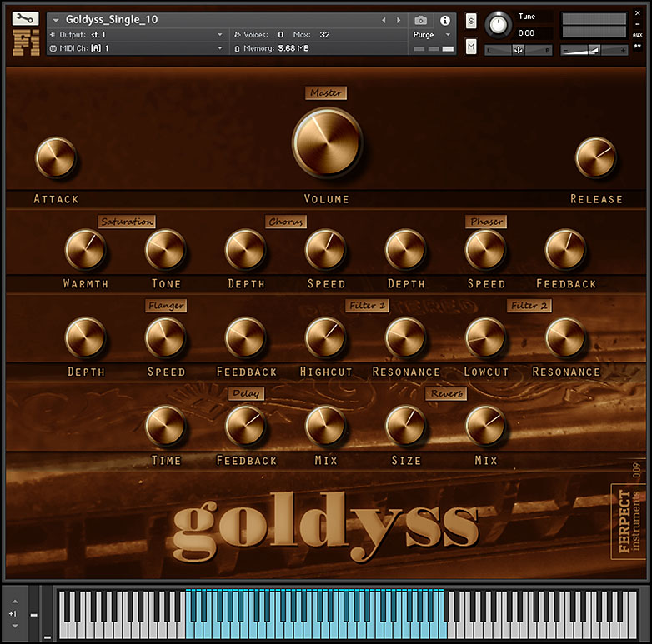Toggle the Solo (S) button

(471, 21)
